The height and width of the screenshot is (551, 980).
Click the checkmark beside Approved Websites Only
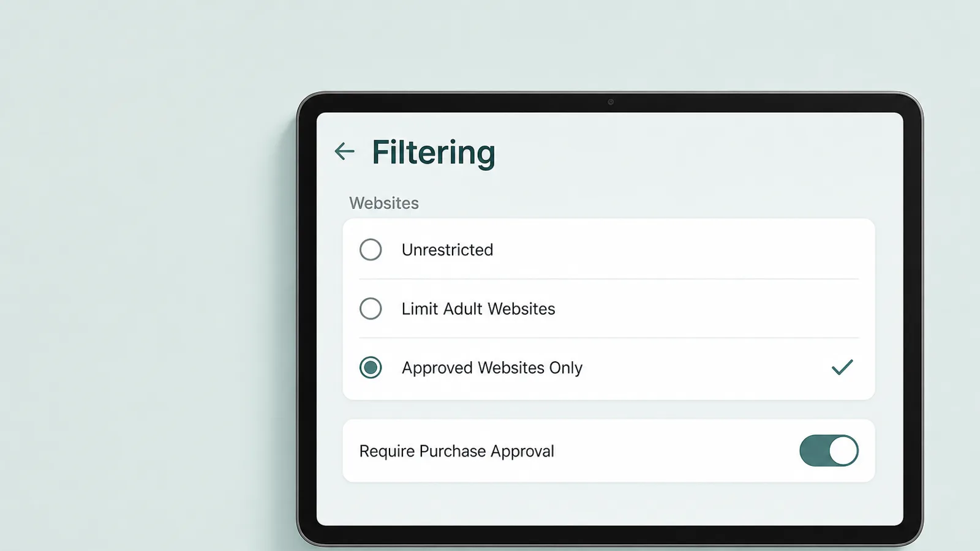tap(842, 367)
